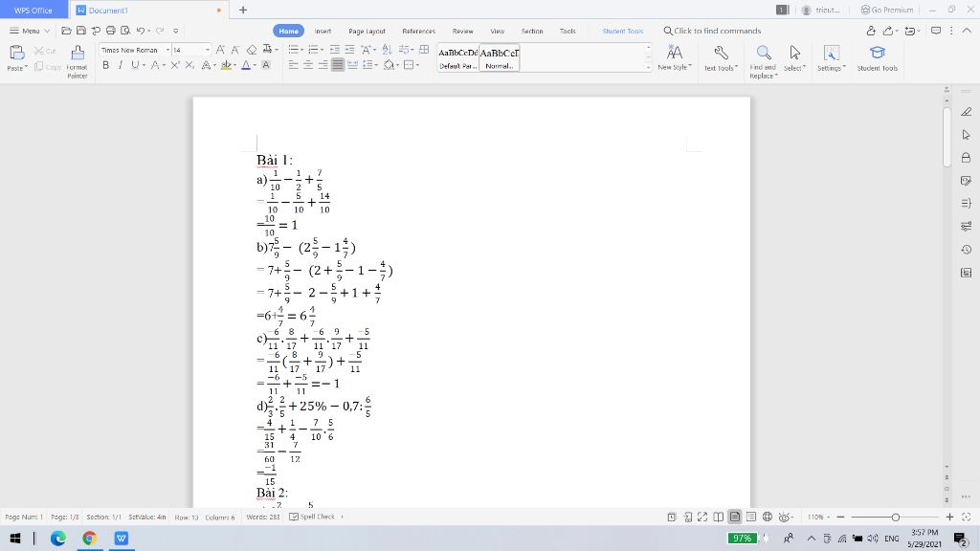Screen dimensions: 980x551
Task: Decrease font size with the shrink font icon
Action: tap(235, 50)
